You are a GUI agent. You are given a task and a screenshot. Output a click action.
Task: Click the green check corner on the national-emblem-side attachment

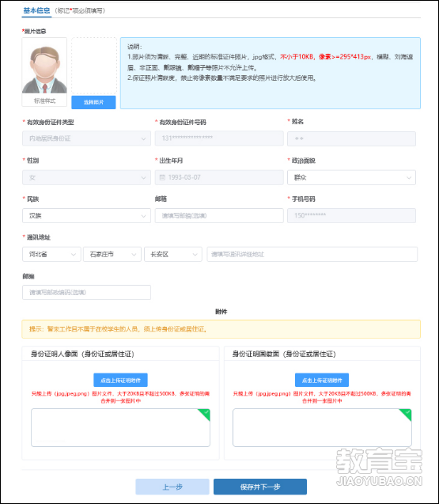click(x=406, y=415)
